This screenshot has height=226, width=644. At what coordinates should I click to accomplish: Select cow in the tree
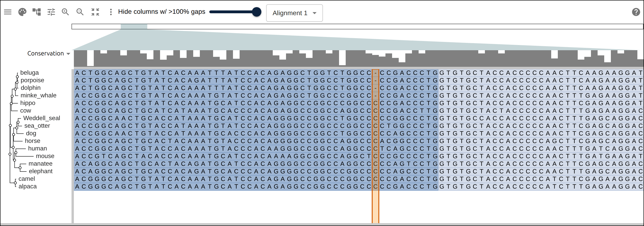[26, 111]
